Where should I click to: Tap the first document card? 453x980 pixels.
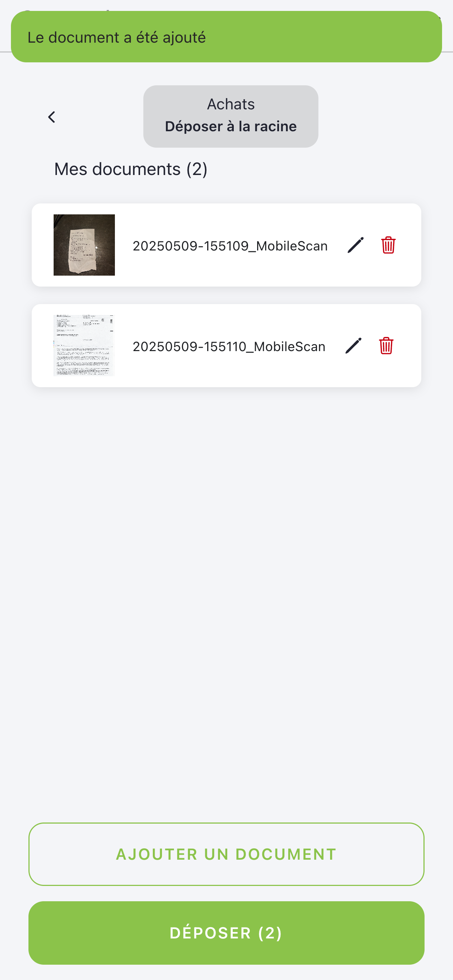226,245
